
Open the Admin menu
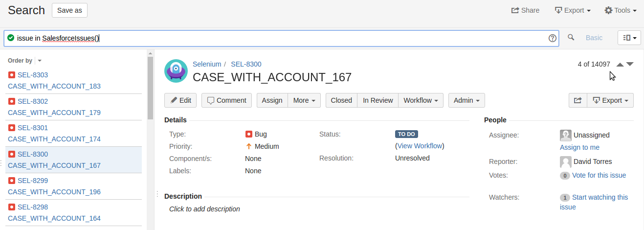tap(466, 100)
